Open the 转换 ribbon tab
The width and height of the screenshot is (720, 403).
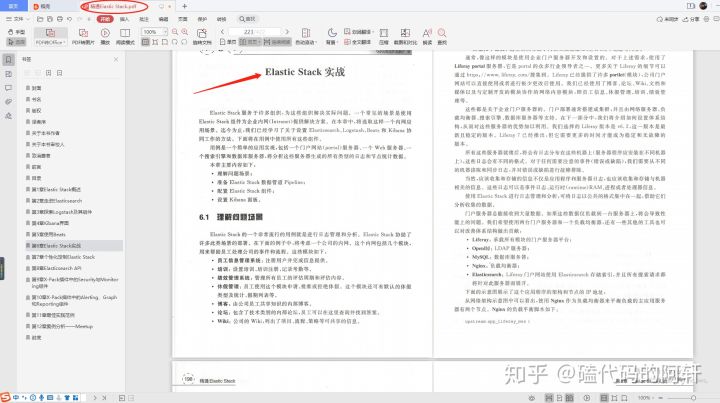pyautogui.click(x=221, y=19)
